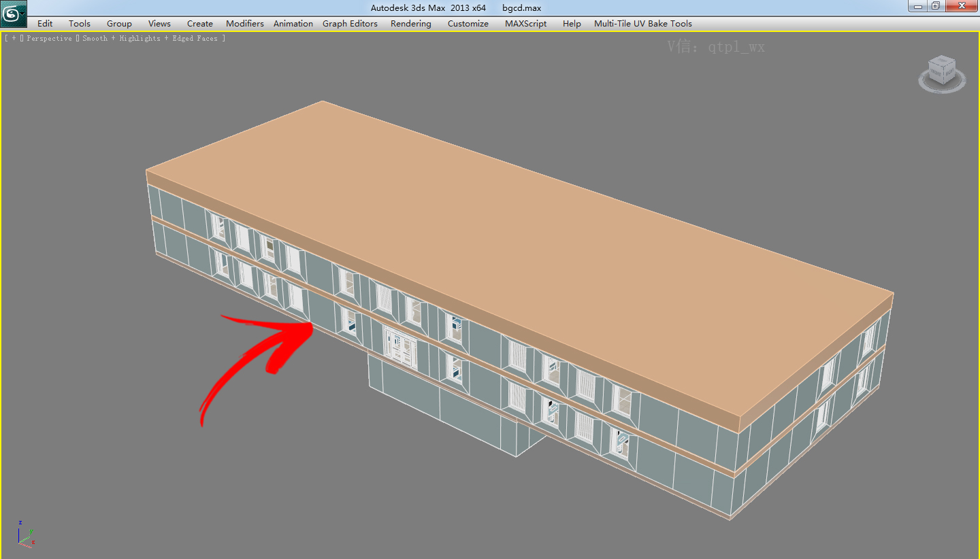Open the Edit menu

(45, 23)
